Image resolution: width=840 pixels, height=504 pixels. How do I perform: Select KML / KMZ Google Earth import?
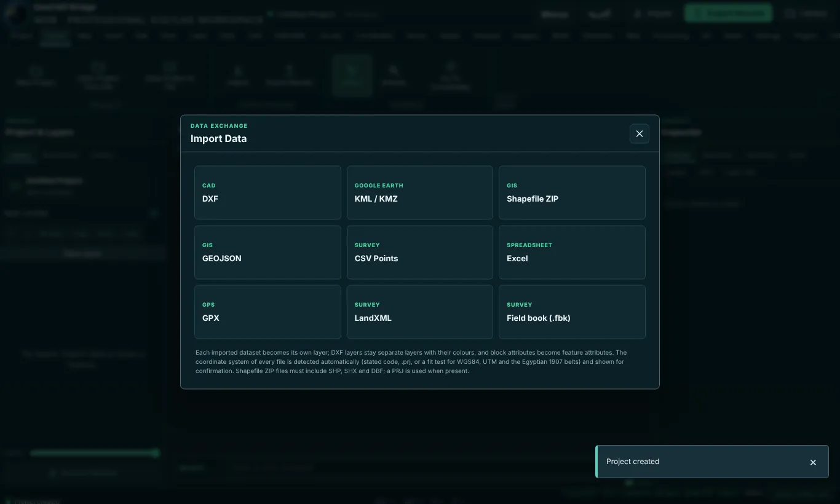[x=420, y=192]
